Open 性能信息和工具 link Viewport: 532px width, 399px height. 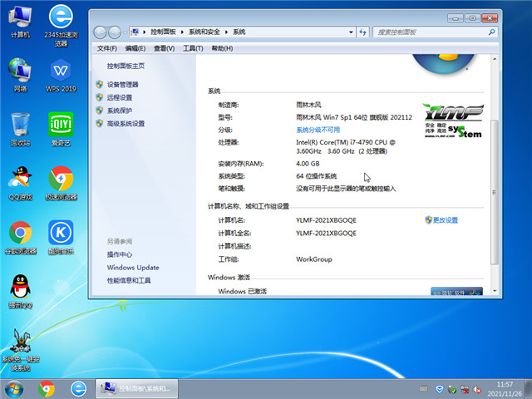click(129, 280)
